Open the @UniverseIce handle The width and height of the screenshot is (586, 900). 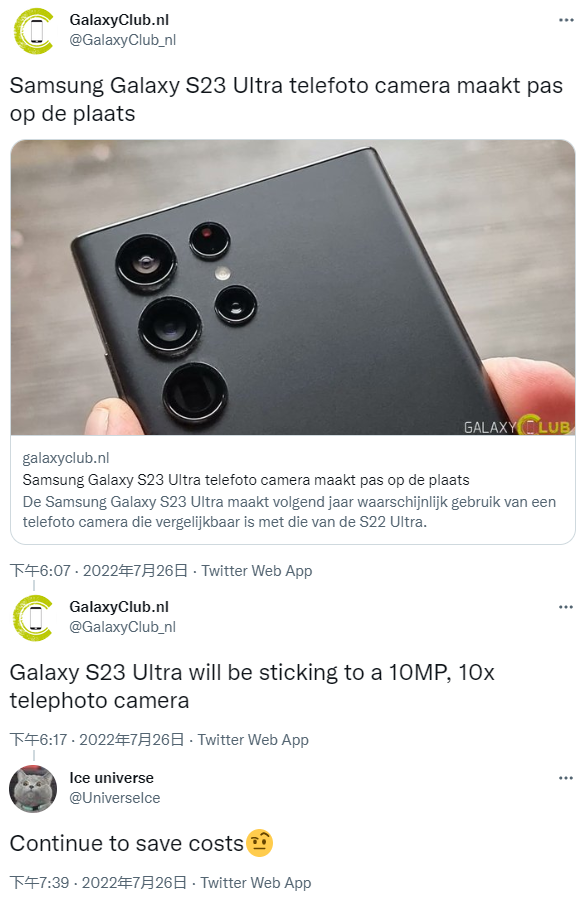[115, 798]
